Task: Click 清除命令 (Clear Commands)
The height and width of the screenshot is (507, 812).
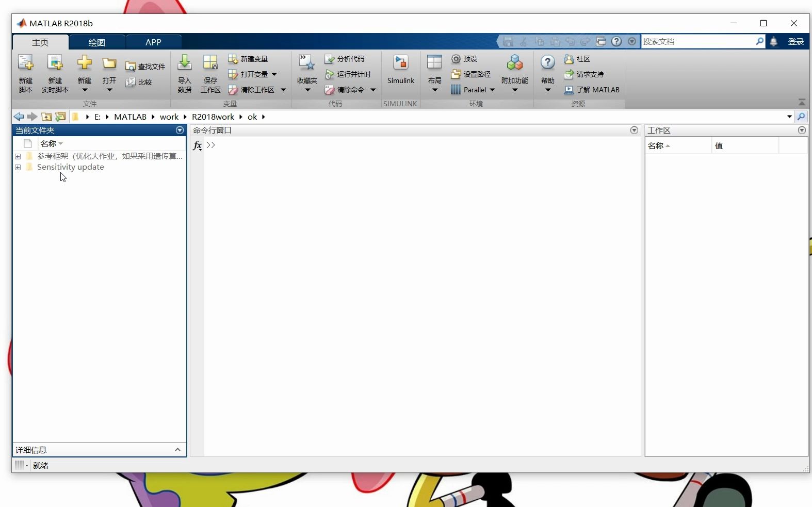Action: click(345, 90)
